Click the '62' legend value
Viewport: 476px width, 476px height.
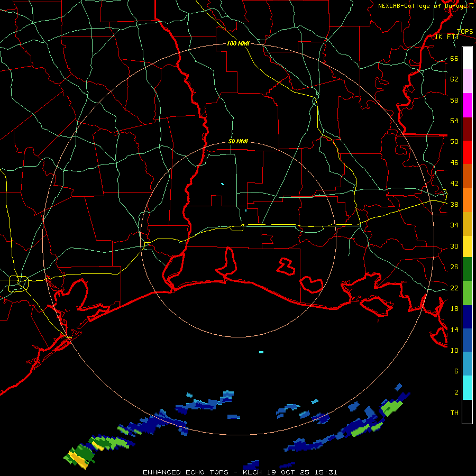pyautogui.click(x=454, y=79)
